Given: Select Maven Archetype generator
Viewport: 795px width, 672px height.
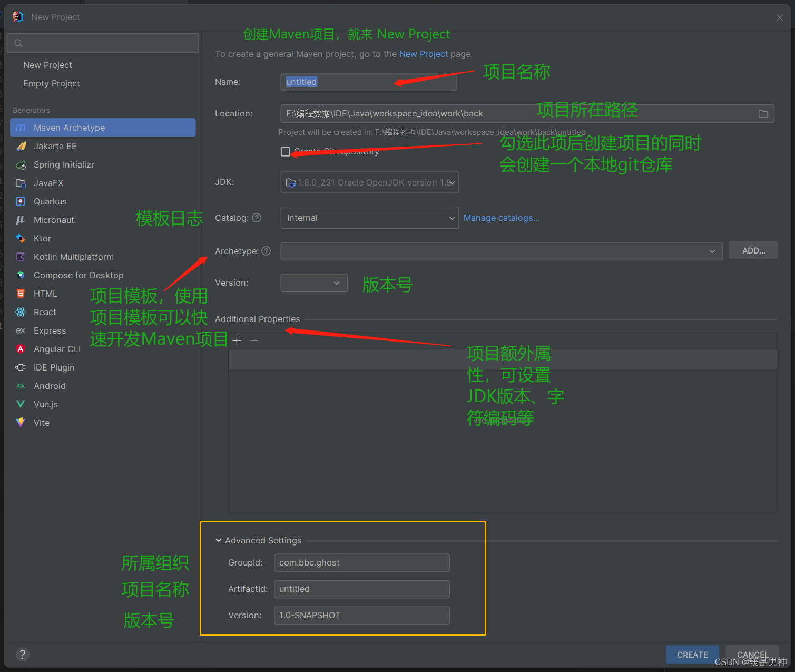Looking at the screenshot, I should click(103, 128).
